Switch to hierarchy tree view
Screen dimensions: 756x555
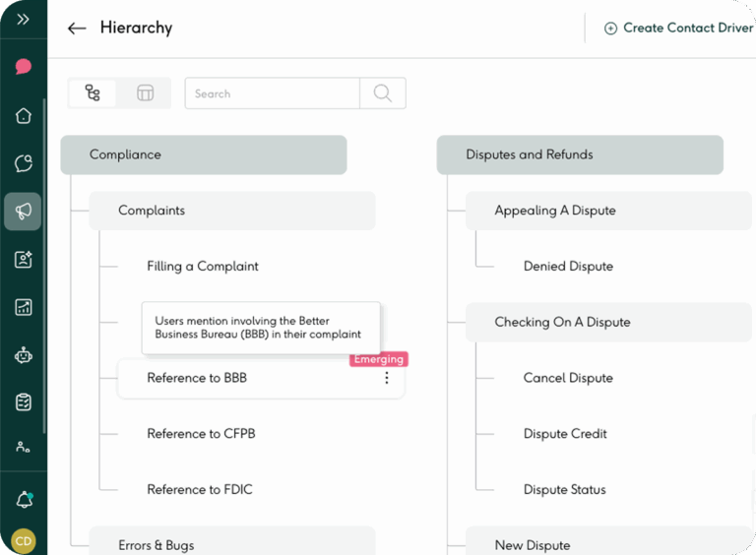[93, 93]
